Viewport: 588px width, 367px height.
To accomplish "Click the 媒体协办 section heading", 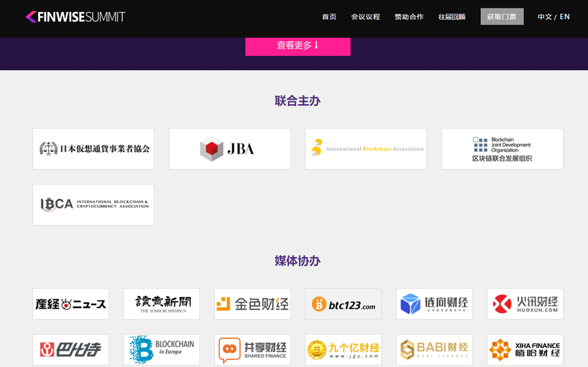I will coord(298,261).
